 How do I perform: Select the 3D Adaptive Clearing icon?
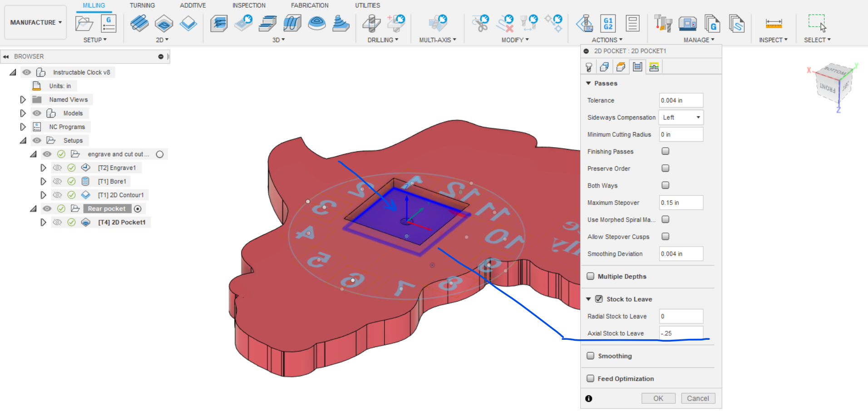219,23
